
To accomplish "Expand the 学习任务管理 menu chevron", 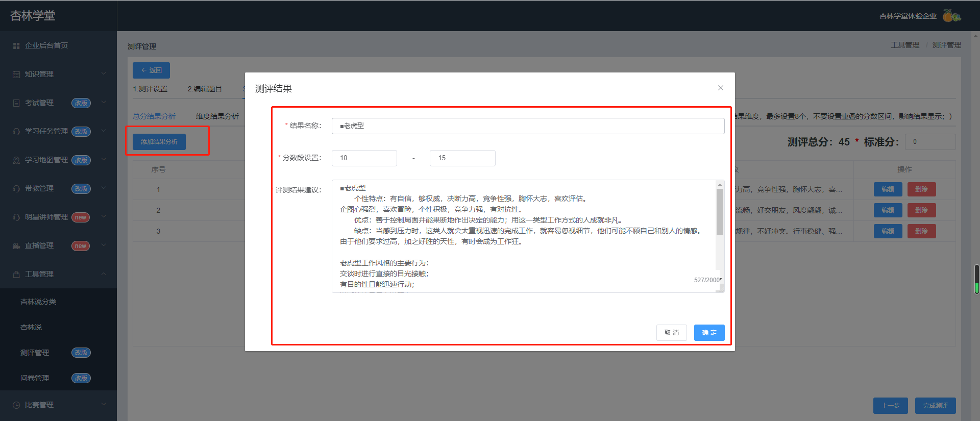I will point(104,131).
